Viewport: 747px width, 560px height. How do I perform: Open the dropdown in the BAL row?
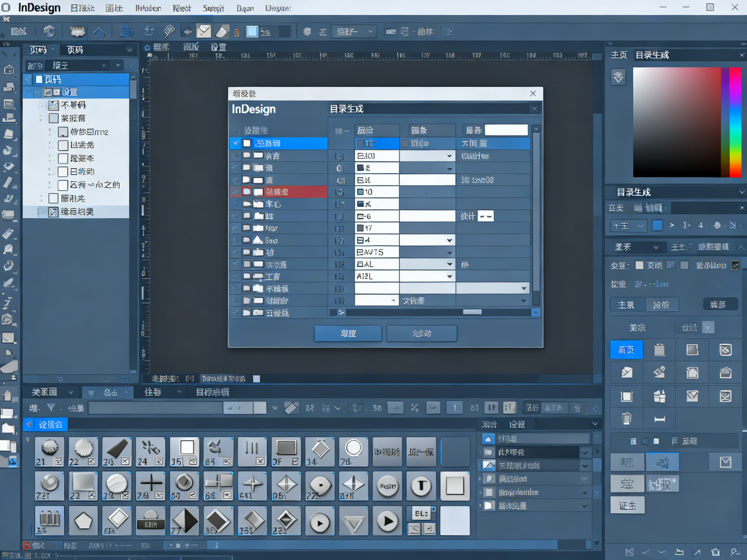tap(449, 264)
